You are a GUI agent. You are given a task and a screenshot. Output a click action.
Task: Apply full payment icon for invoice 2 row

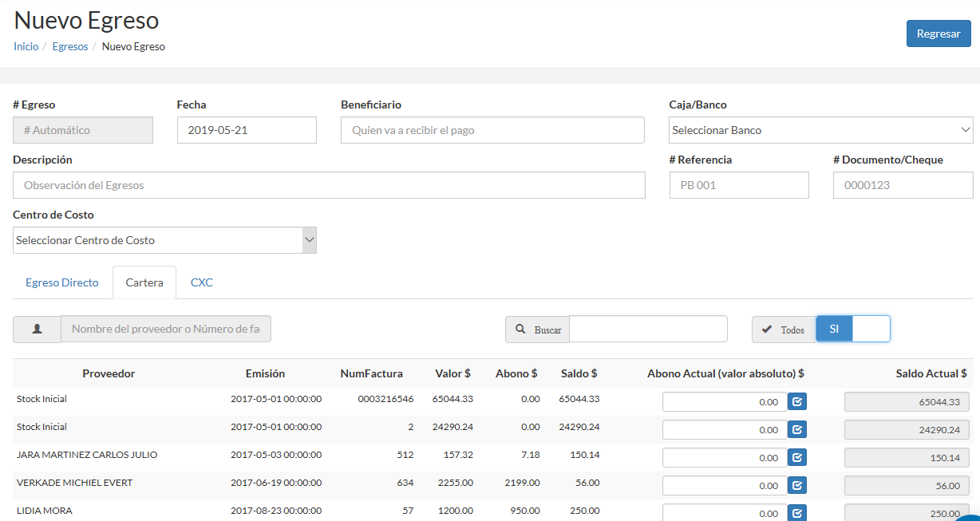pos(797,429)
